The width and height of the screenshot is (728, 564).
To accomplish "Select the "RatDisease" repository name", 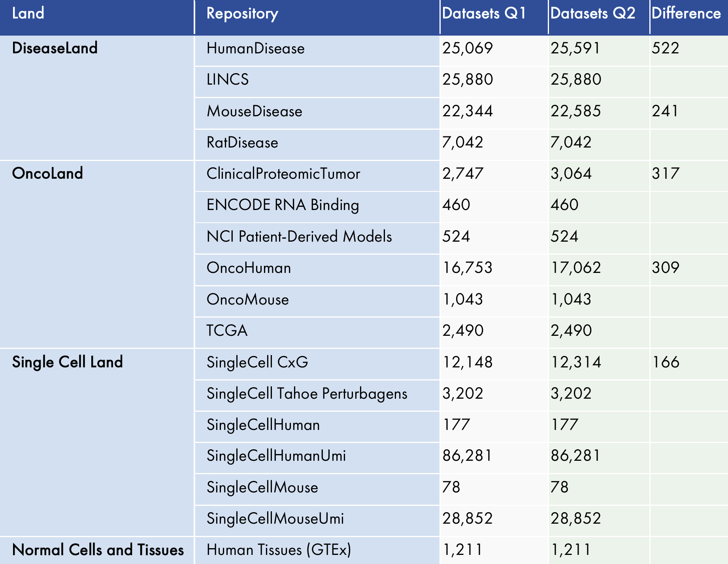I will pyautogui.click(x=242, y=142).
